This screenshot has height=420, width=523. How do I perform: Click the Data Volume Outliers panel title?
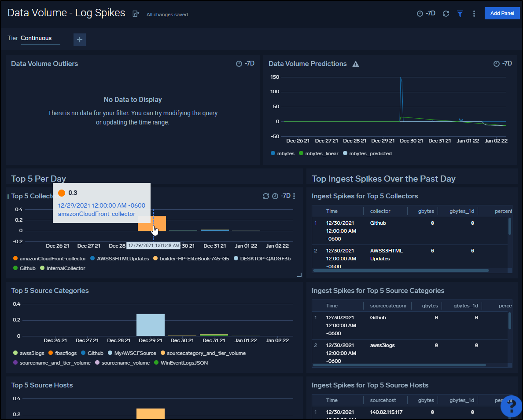pos(44,64)
